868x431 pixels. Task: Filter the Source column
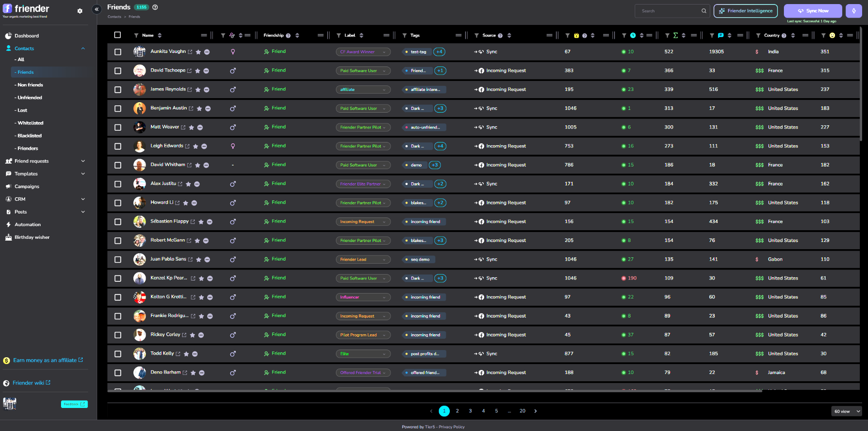point(476,35)
